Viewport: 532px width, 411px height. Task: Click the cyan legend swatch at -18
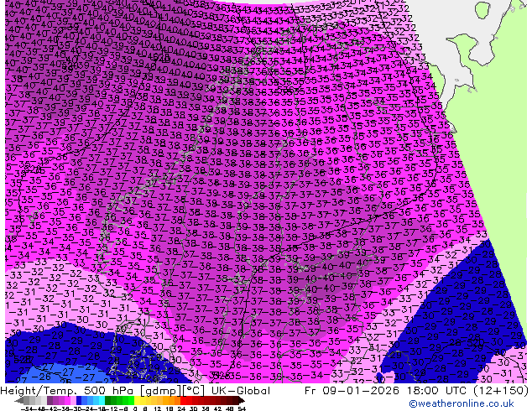coord(102,400)
